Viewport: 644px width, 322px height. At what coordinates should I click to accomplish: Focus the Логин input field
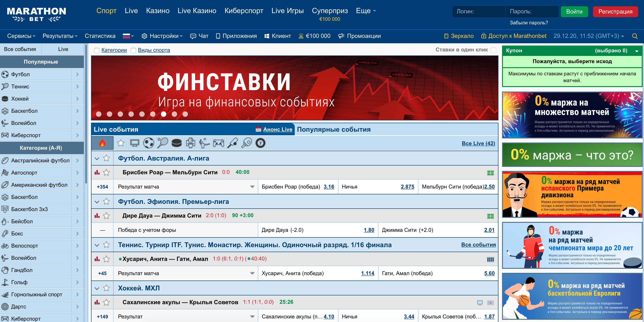coord(479,11)
